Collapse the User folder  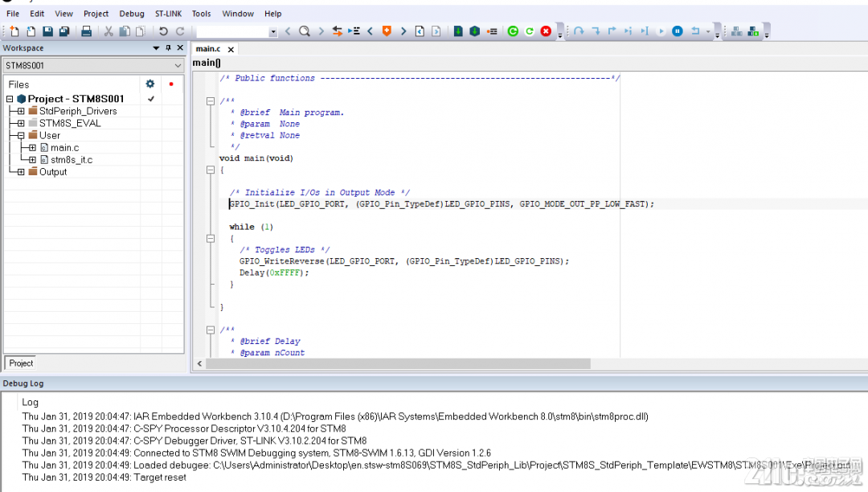pos(21,136)
